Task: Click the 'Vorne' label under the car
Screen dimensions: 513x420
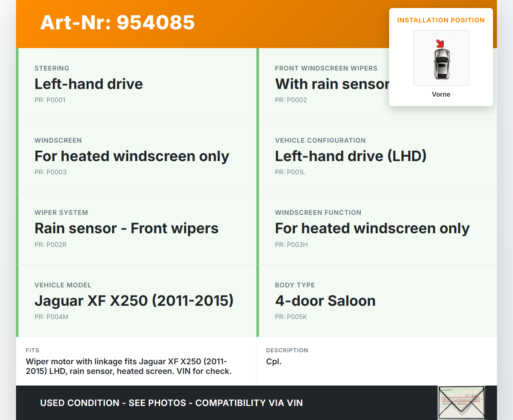Action: (x=441, y=95)
